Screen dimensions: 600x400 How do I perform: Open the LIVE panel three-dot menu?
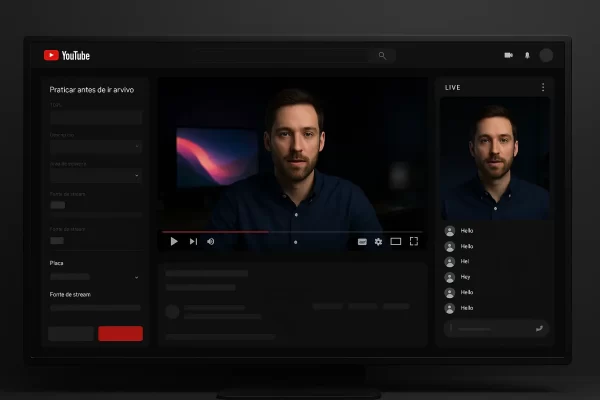click(x=543, y=87)
